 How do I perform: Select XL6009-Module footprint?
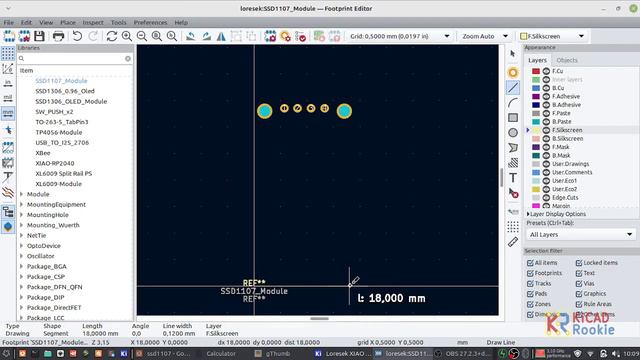[x=58, y=184]
